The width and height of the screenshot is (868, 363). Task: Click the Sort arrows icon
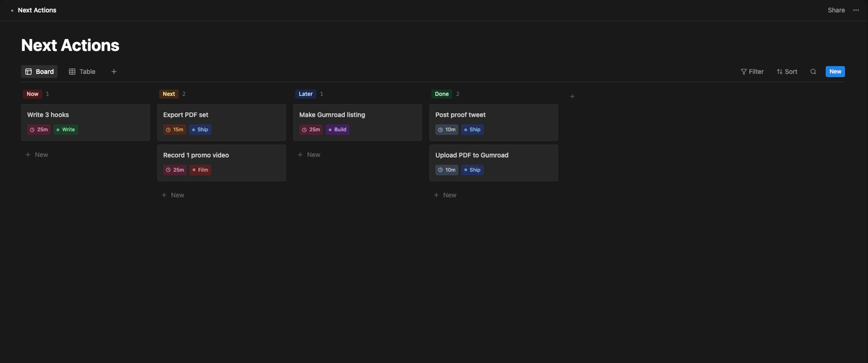coord(779,72)
